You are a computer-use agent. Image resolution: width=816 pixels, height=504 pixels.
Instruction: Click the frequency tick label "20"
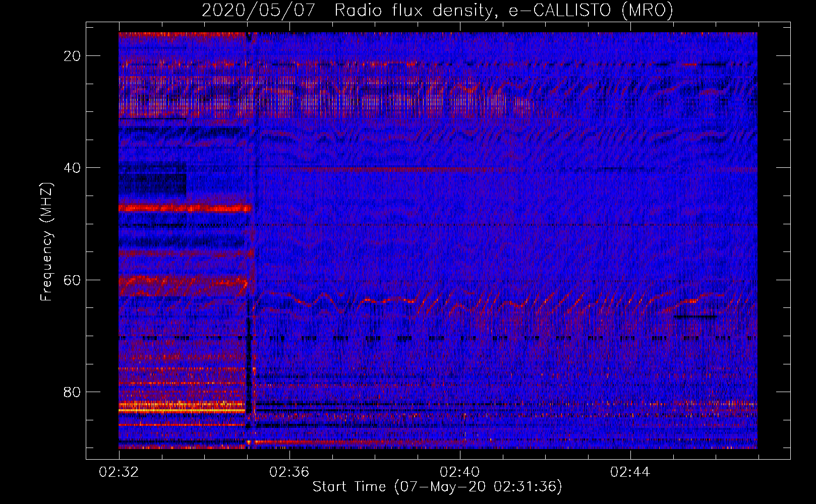tap(73, 56)
